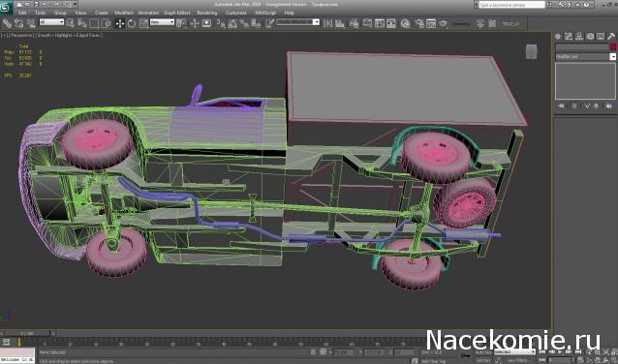
Task: Switch to the Create command panel tab
Action: [558, 37]
